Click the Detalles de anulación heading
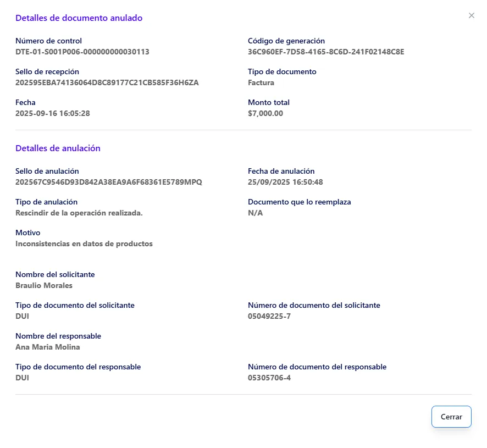Screen dimensions: 487x448 [58, 148]
